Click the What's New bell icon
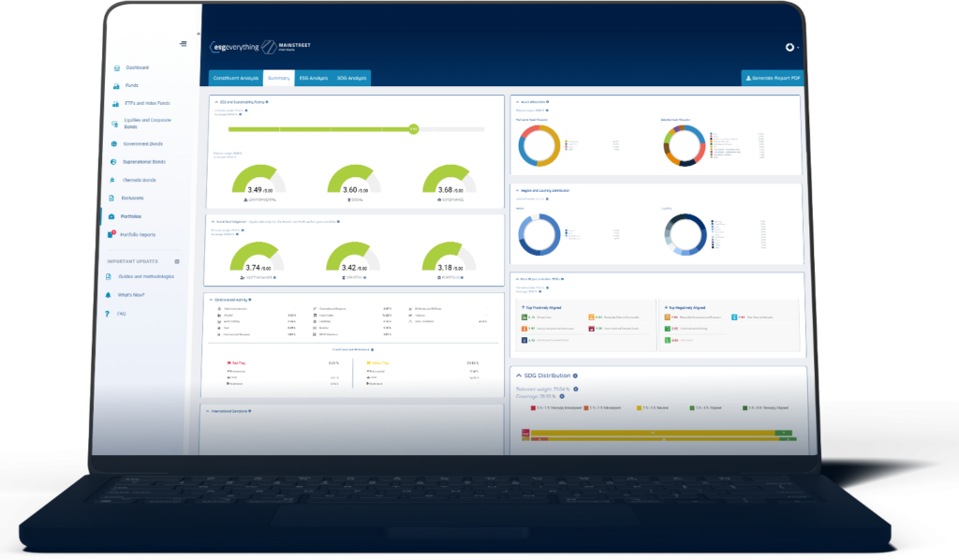 109,295
